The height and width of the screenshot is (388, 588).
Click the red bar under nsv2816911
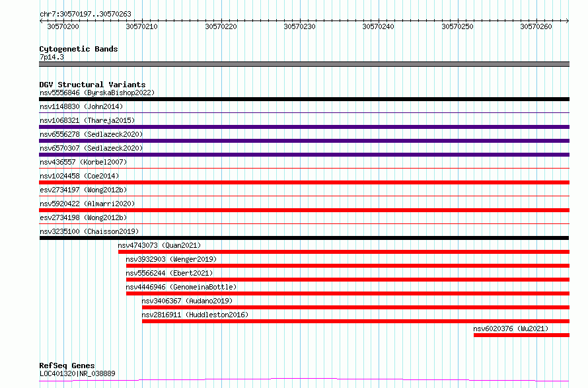pos(356,321)
